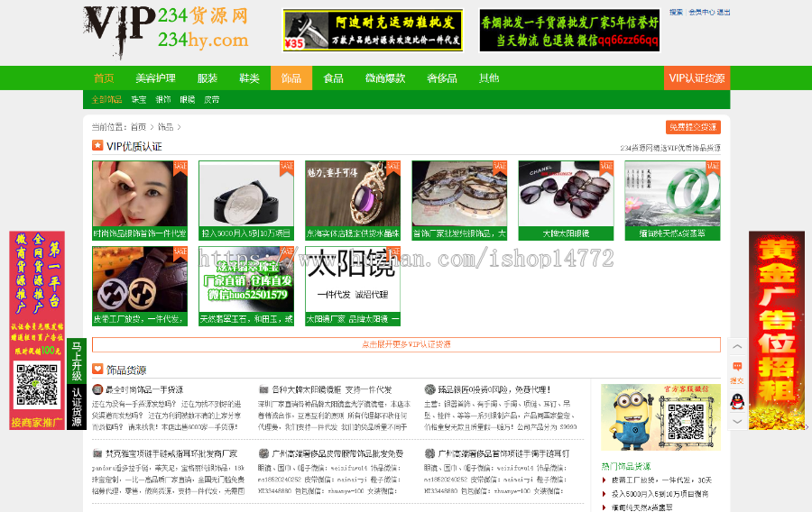Click avatar icon beside 最全时尚饰品一手货源
Image resolution: width=812 pixels, height=512 pixels.
pyautogui.click(x=97, y=389)
